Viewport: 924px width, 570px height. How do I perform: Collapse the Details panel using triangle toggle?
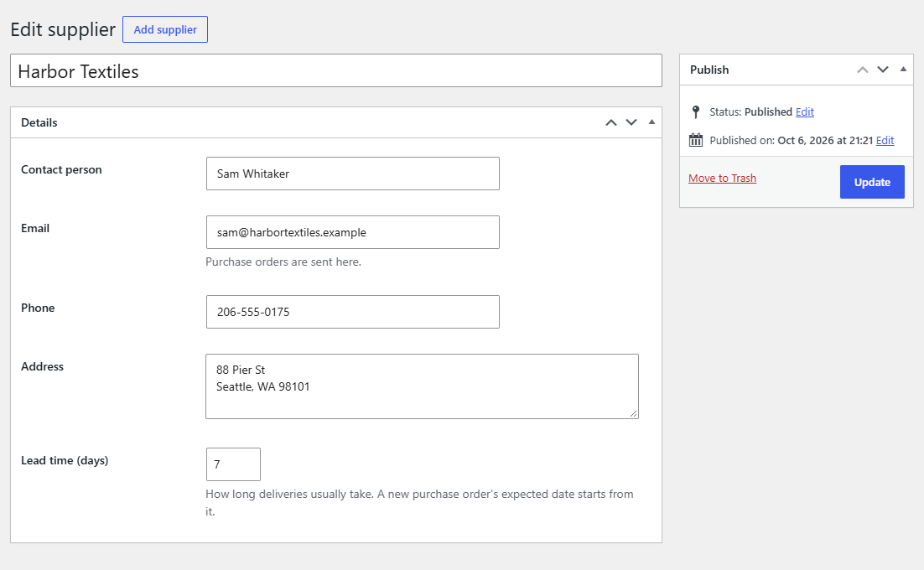pyautogui.click(x=651, y=122)
